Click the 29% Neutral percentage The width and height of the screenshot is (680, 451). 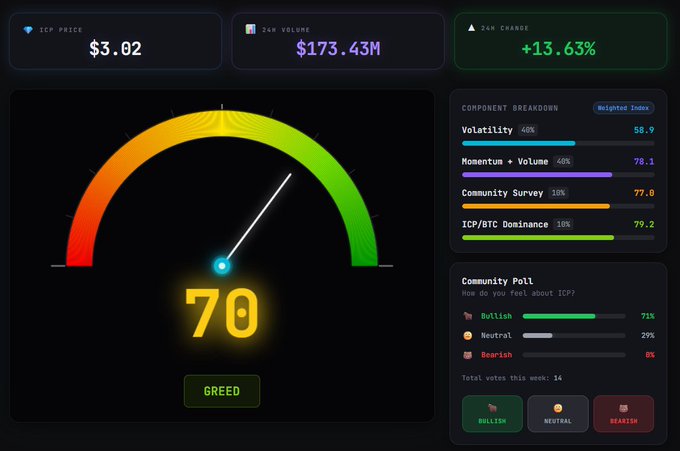647,335
